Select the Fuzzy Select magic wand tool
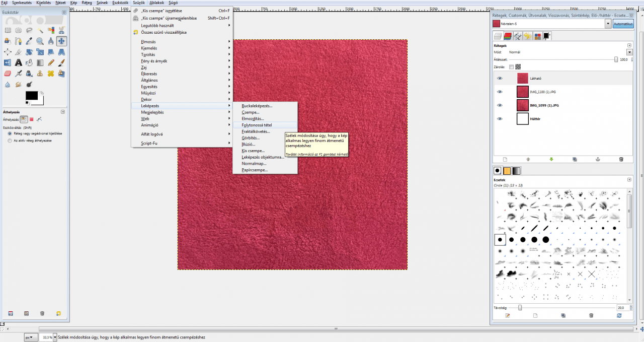This screenshot has height=342, width=644. point(40,30)
